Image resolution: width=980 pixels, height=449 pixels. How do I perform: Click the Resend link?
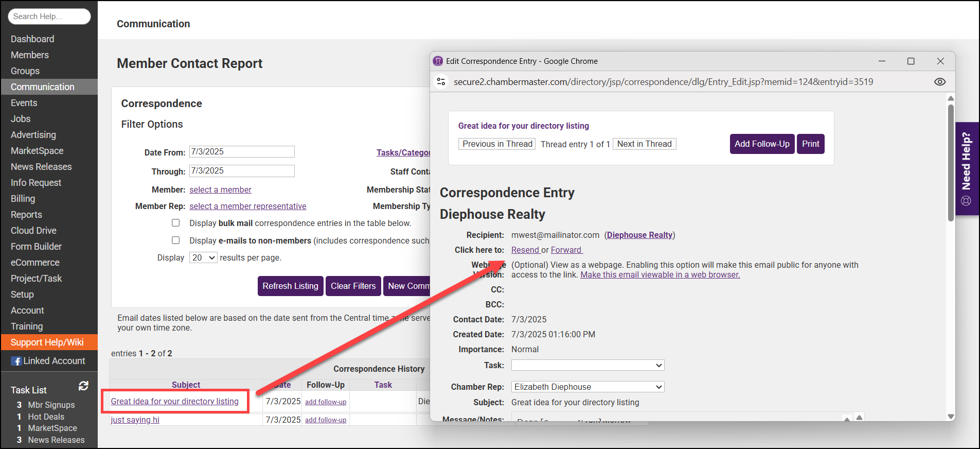(x=525, y=250)
